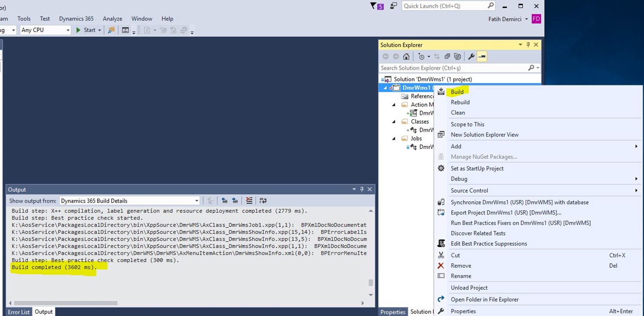Viewport: 644px width, 316px height.
Task: Click Go to Next Message icon in Output
Action: (235, 201)
